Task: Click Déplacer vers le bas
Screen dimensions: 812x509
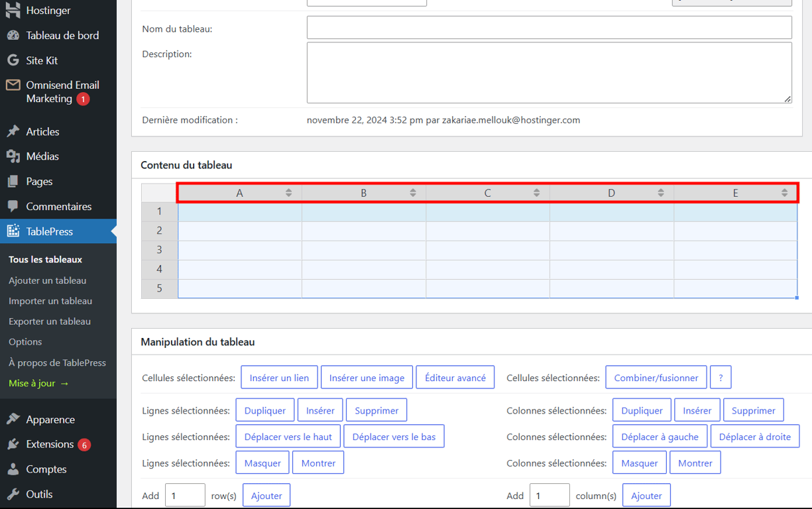Action: tap(394, 437)
